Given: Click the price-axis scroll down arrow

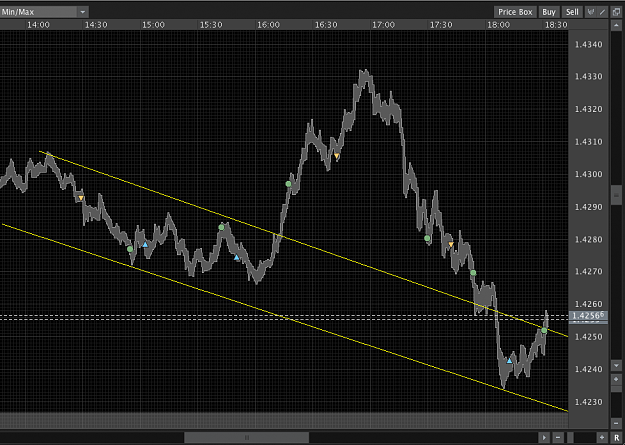Looking at the screenshot, I should point(616,365).
